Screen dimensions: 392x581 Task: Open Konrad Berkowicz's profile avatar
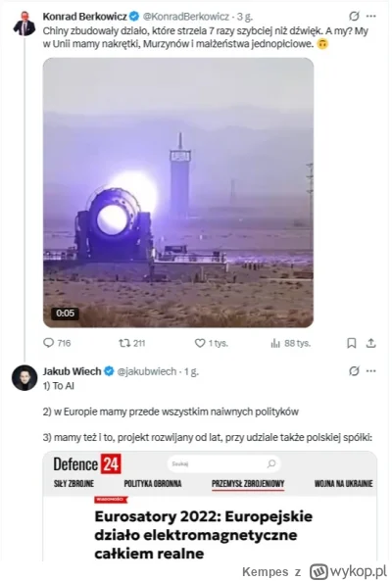click(x=24, y=24)
